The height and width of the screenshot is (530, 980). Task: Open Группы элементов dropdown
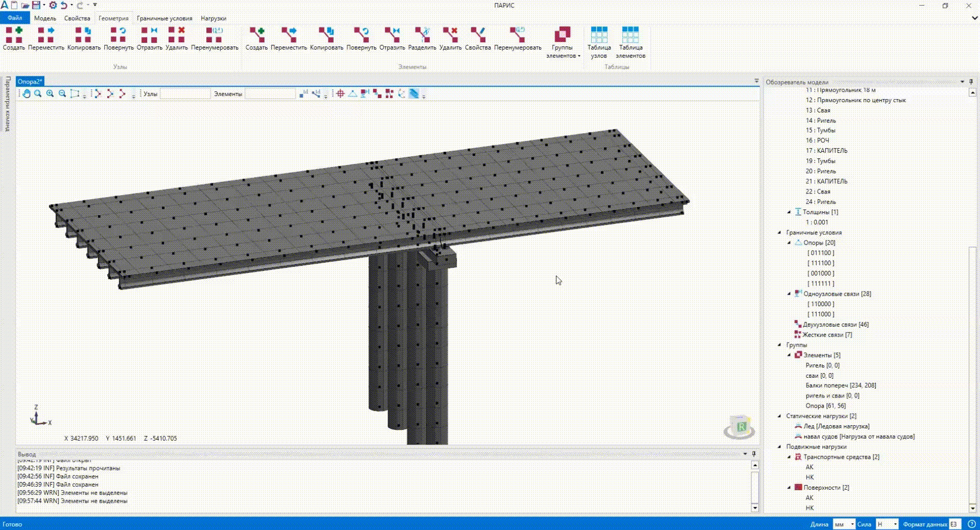click(563, 42)
